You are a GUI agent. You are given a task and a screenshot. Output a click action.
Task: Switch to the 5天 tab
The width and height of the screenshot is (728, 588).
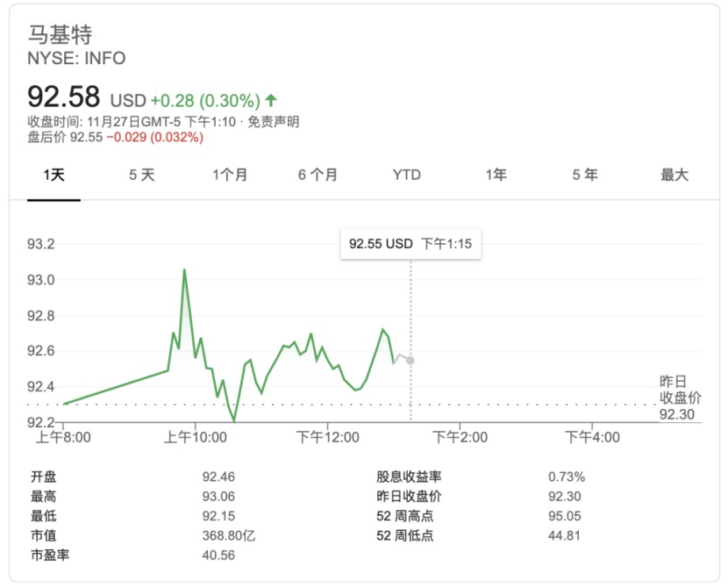(141, 175)
